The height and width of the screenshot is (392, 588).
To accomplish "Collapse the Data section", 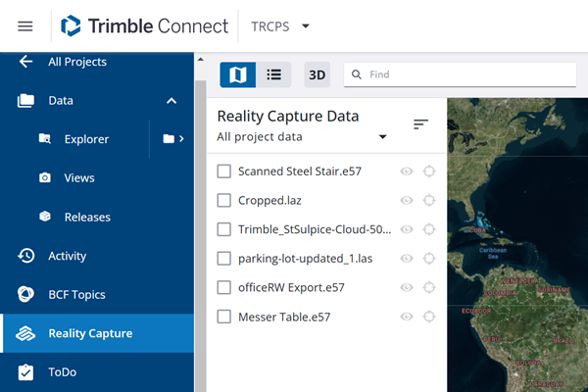I will pos(171,100).
